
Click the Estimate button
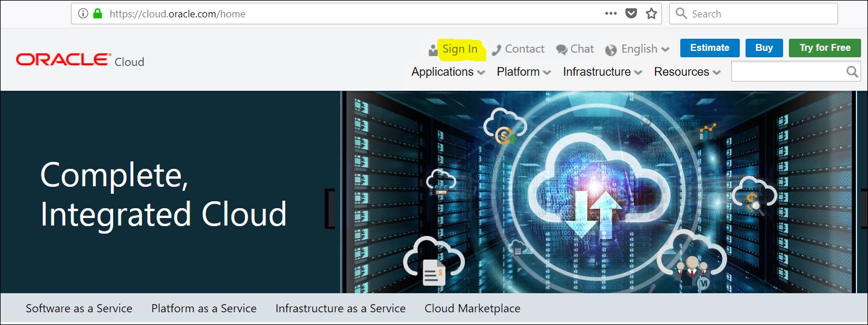point(710,48)
